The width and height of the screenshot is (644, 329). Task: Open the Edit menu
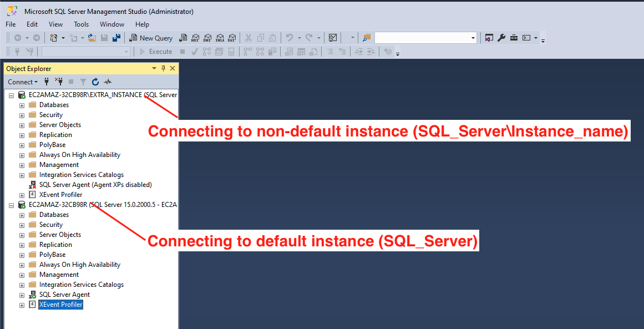pos(32,24)
